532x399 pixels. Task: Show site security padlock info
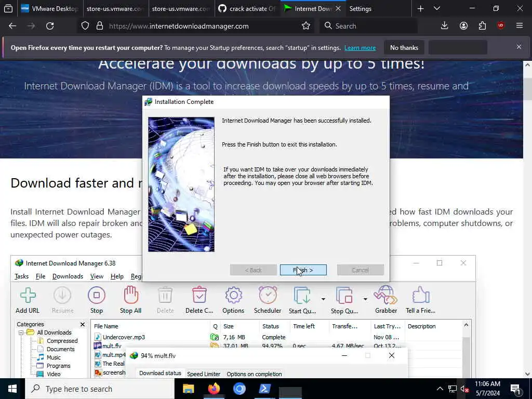[99, 26]
